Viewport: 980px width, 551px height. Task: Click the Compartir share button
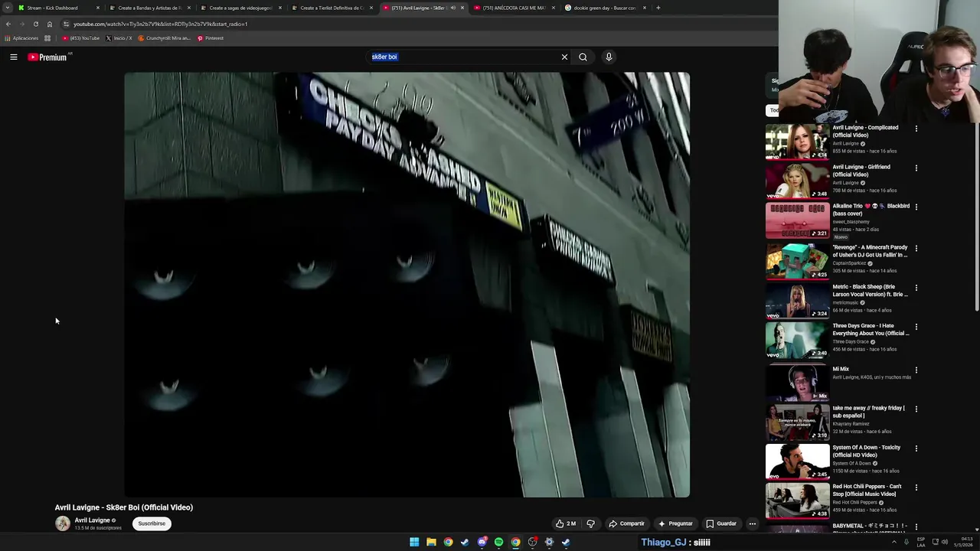tap(626, 523)
